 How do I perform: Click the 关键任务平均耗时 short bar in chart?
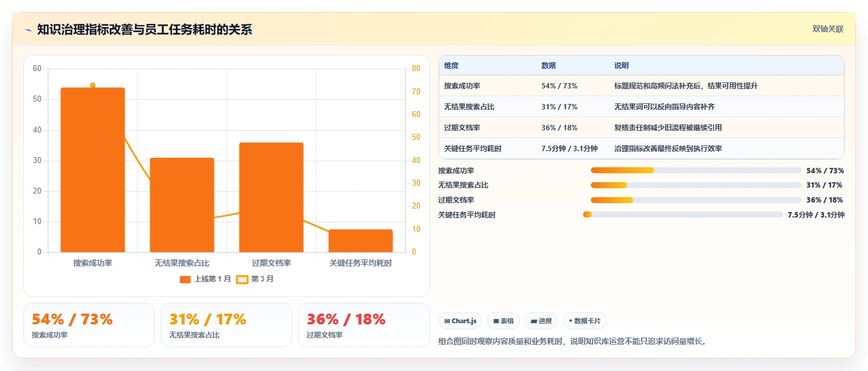(361, 241)
